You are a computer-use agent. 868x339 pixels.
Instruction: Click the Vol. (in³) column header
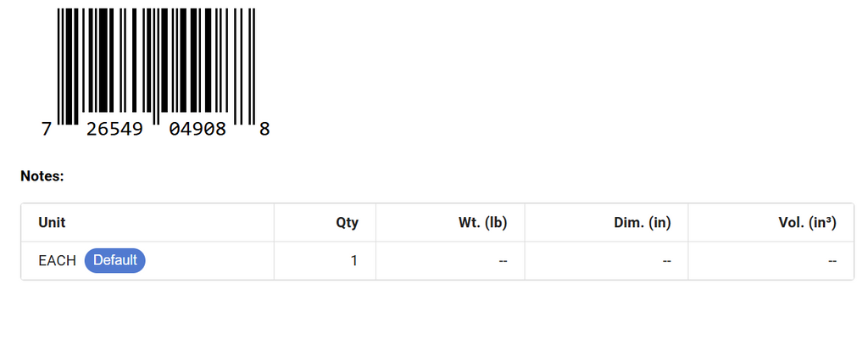[x=808, y=223]
